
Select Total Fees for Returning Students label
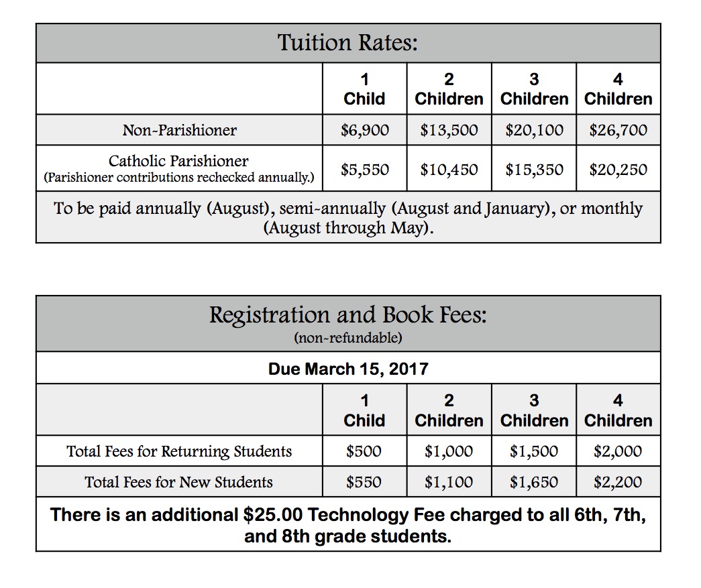pyautogui.click(x=179, y=451)
